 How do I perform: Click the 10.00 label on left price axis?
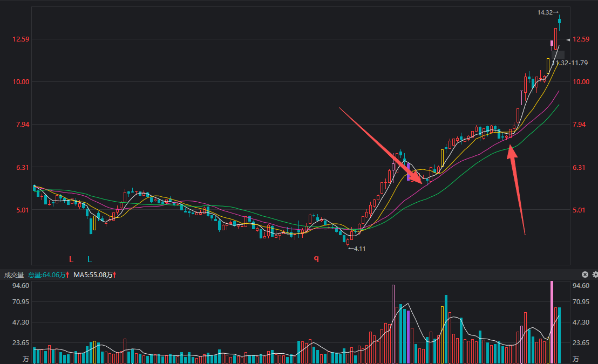(22, 82)
